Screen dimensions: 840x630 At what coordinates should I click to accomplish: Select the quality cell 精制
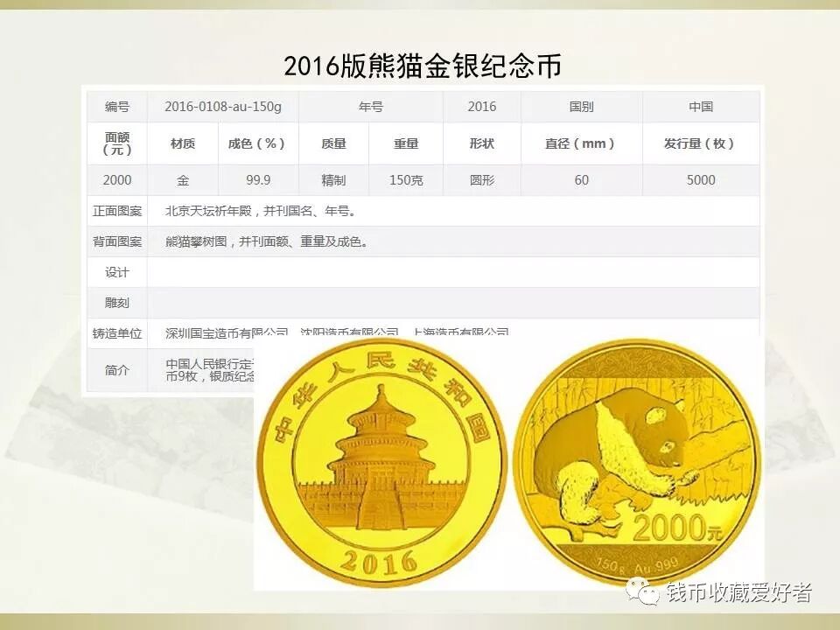coord(333,180)
